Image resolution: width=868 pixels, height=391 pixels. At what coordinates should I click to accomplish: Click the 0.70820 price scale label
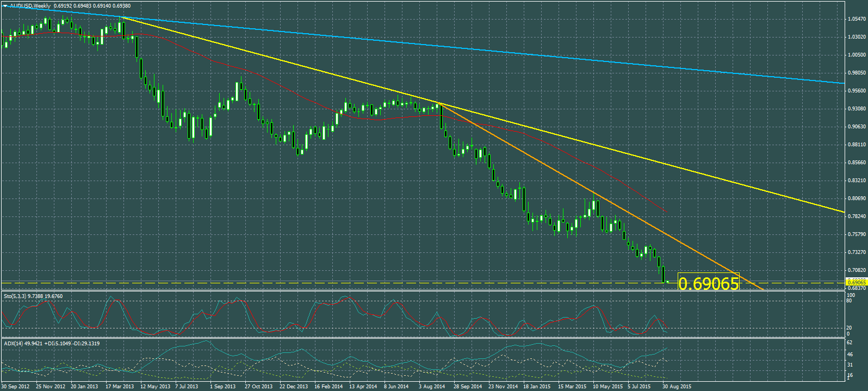click(x=856, y=270)
